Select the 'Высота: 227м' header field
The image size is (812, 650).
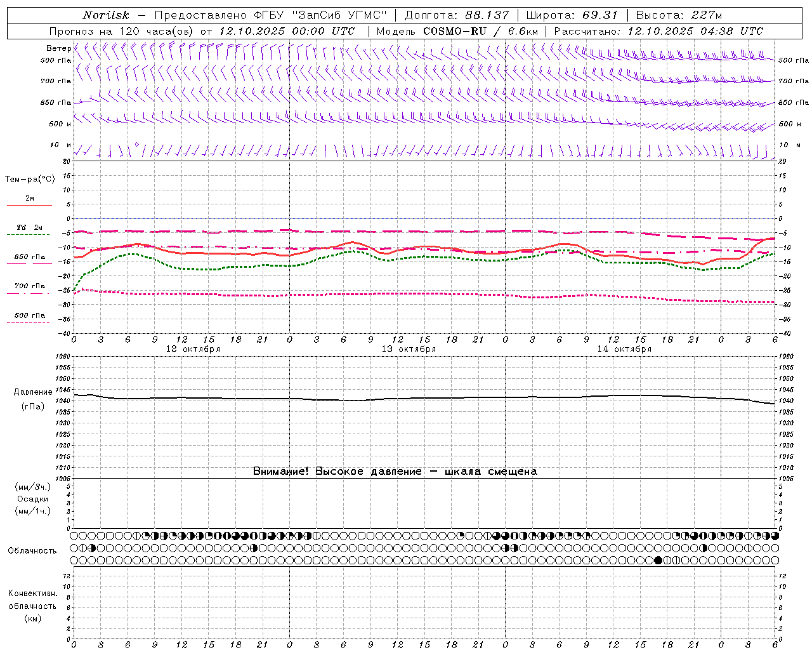tap(679, 15)
